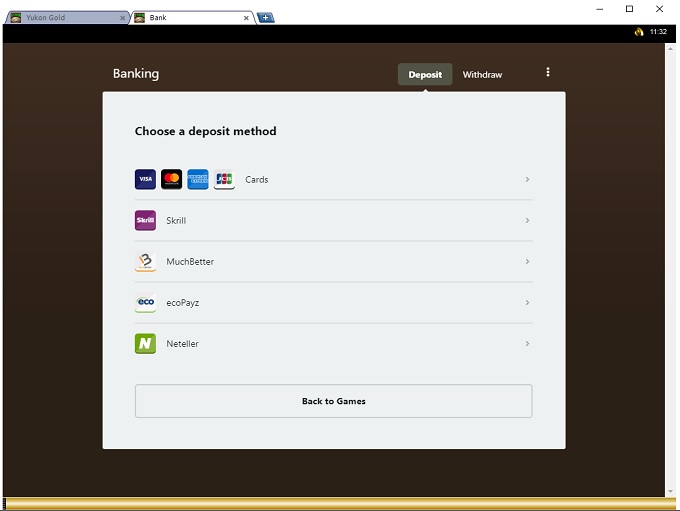Choose the ecoPayz logo icon

(145, 303)
